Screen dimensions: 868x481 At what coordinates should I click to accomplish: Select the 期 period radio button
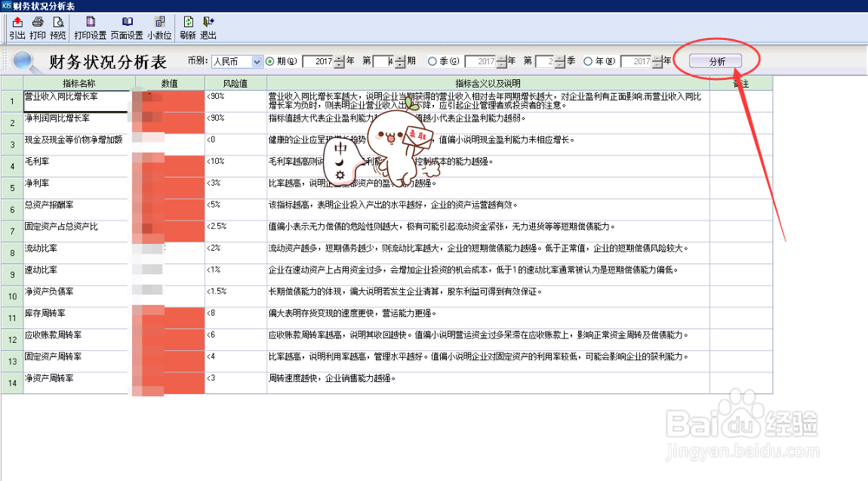click(x=270, y=62)
